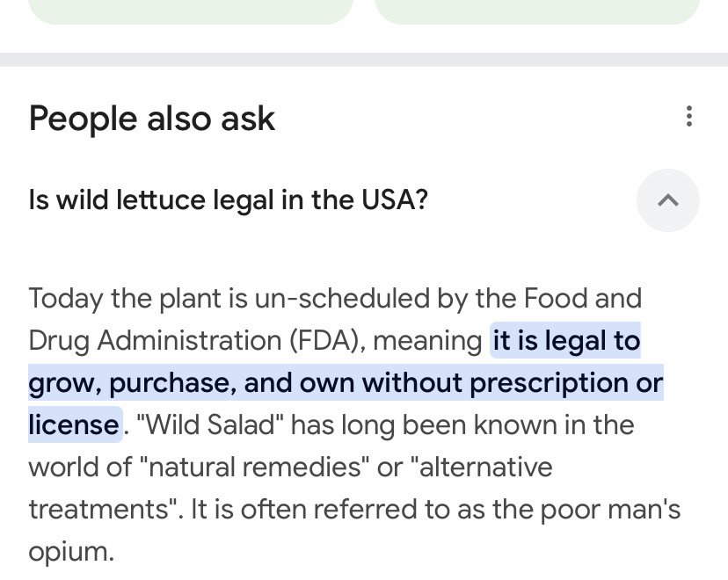The height and width of the screenshot is (580, 728).
Task: Tap the left green pill button at the top
Action: pyautogui.click(x=191, y=11)
